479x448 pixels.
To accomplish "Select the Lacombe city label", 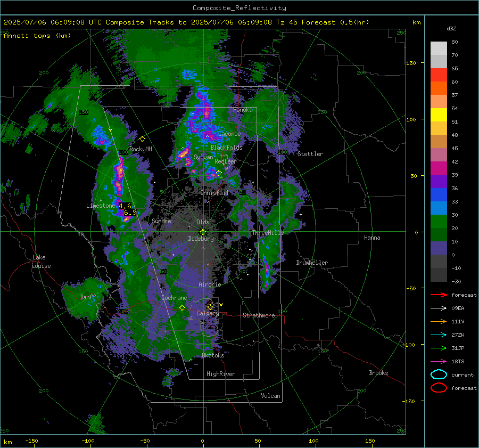I will point(229,134).
